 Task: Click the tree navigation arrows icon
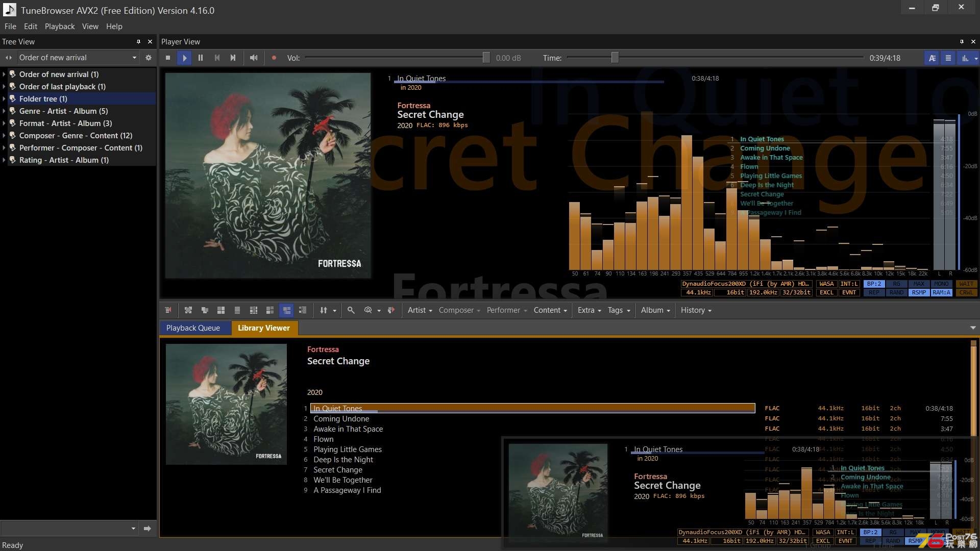[x=9, y=58]
